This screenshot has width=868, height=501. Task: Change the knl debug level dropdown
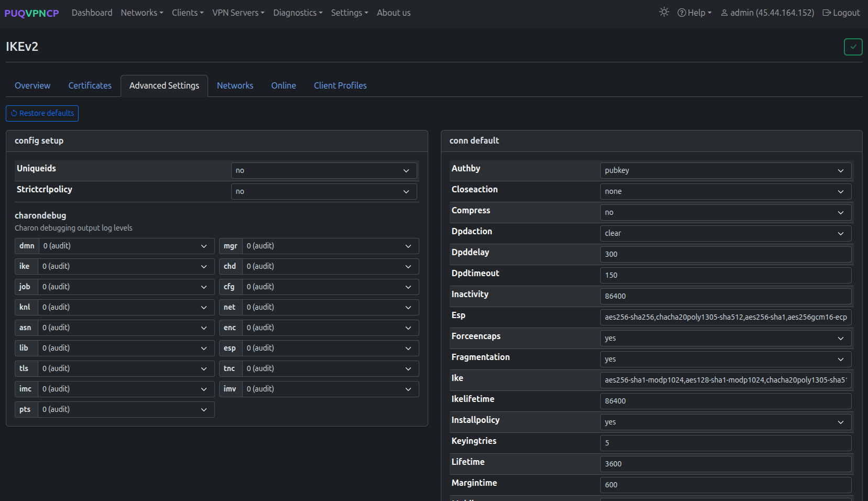(126, 307)
